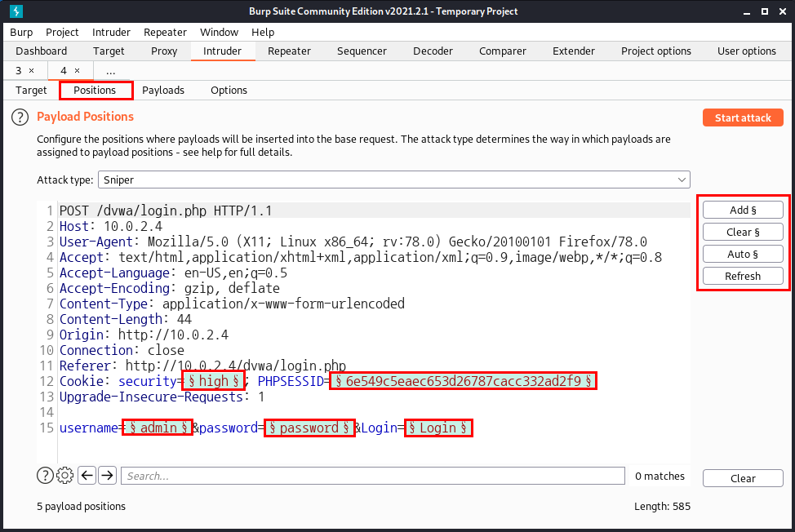Click the Start attack button
Viewport: 795px width, 532px height.
tap(743, 117)
